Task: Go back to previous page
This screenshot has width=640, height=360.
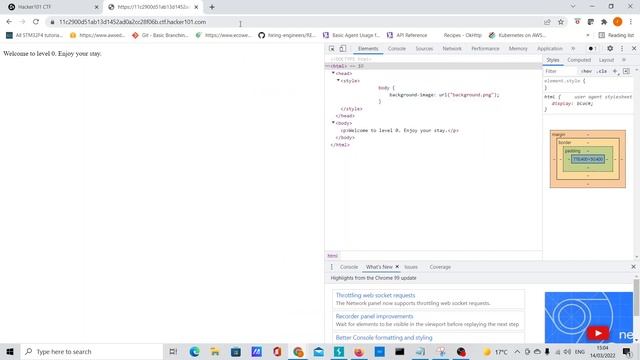Action: [x=9, y=22]
